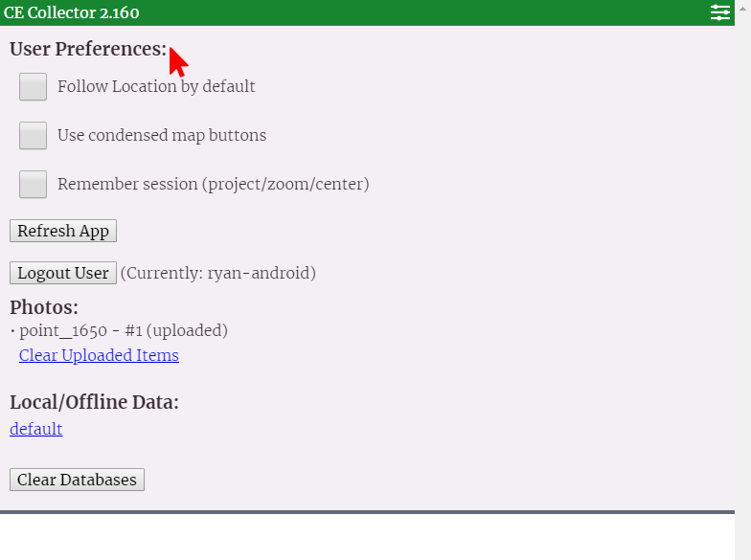Open the settings sliders icon in header

tap(720, 12)
